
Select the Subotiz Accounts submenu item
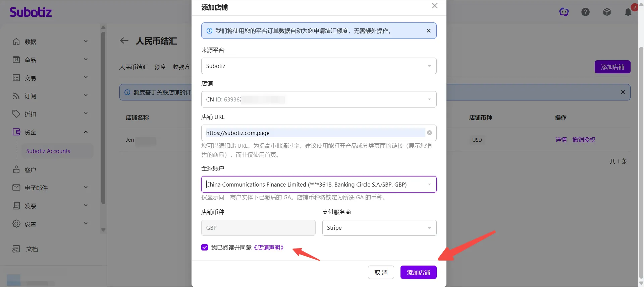click(x=57, y=151)
